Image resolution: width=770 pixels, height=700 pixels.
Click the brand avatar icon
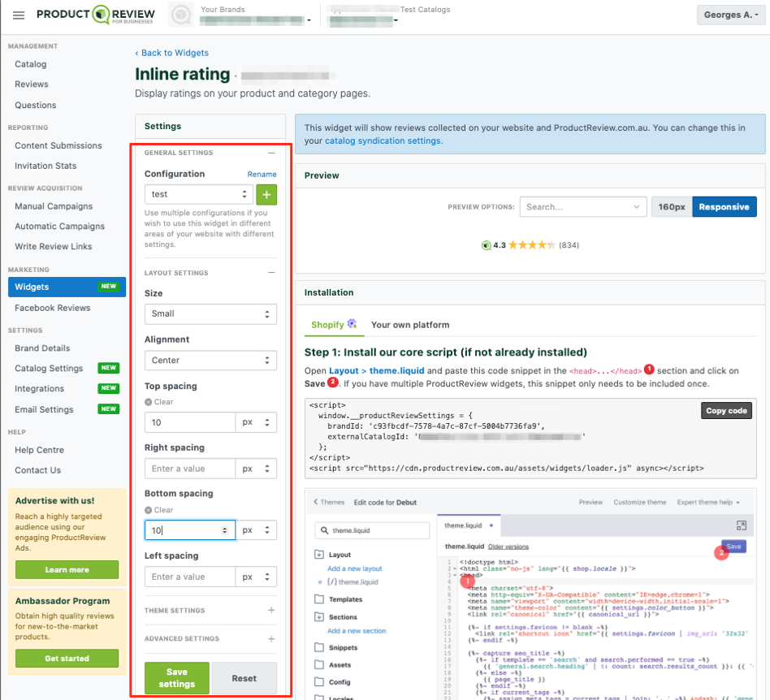pyautogui.click(x=181, y=15)
